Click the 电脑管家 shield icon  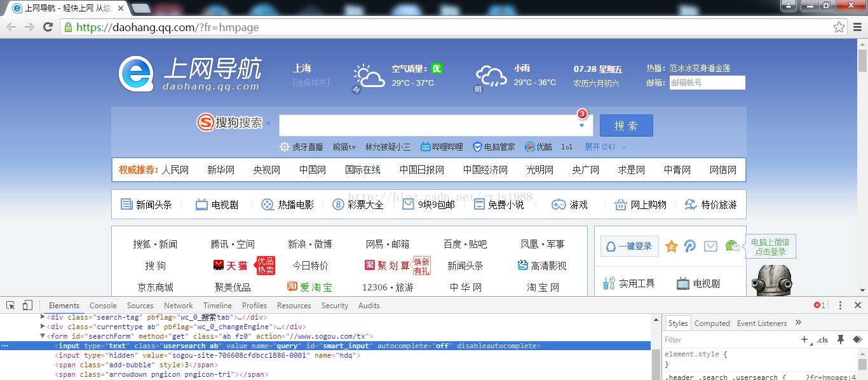coord(477,147)
